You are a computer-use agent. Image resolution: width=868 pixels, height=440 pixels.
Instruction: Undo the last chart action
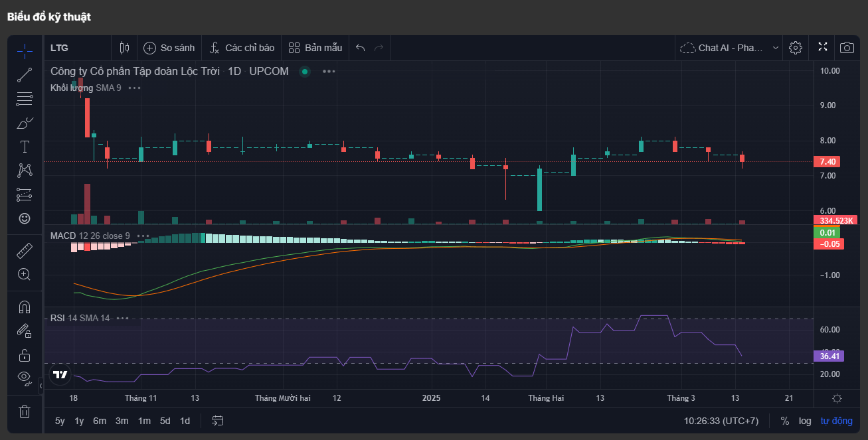[361, 48]
